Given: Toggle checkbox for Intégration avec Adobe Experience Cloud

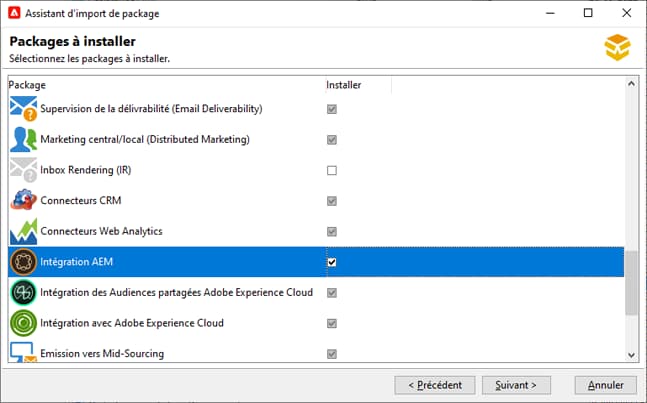Looking at the screenshot, I should click(x=332, y=323).
